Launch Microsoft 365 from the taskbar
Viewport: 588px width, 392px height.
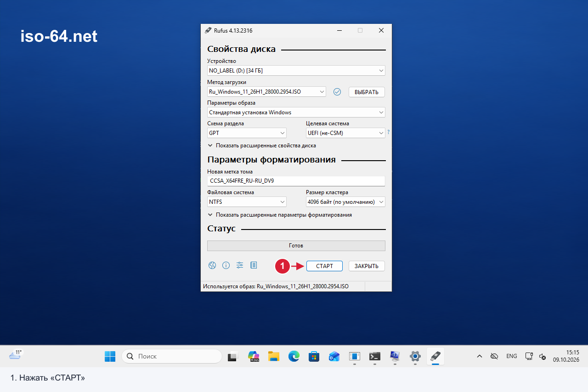click(254, 356)
